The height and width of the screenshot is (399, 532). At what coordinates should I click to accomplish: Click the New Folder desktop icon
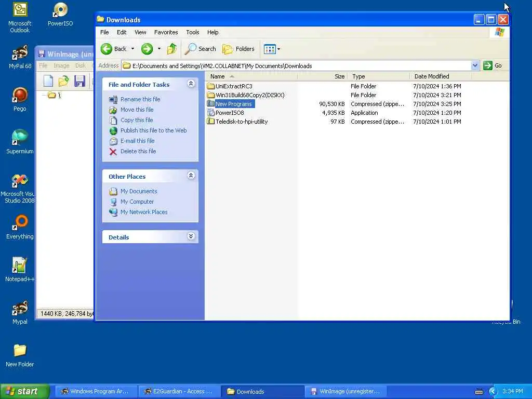20,355
